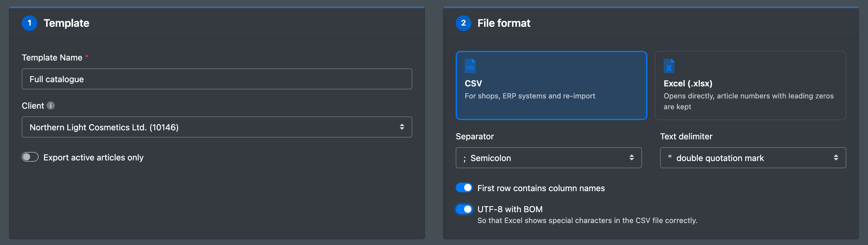The width and height of the screenshot is (868, 245).
Task: Click the "Export active articles only" label
Action: 93,157
